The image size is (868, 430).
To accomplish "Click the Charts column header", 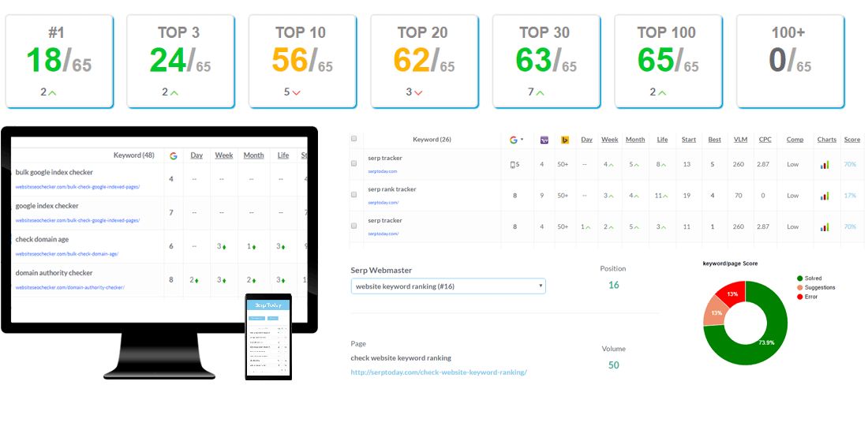I will [826, 140].
